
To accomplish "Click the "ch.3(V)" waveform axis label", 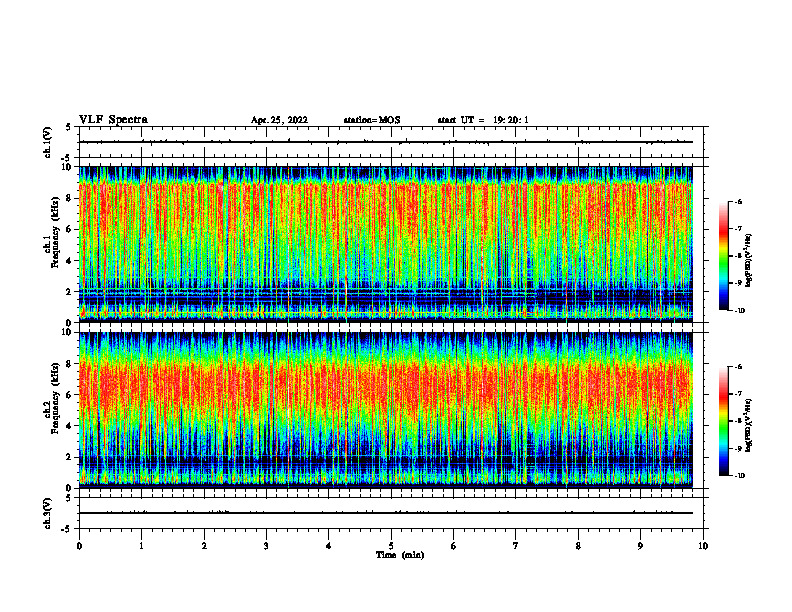I will coord(48,513).
